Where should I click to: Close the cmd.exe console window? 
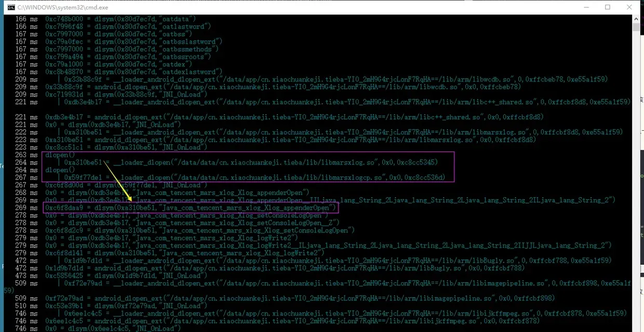click(630, 7)
